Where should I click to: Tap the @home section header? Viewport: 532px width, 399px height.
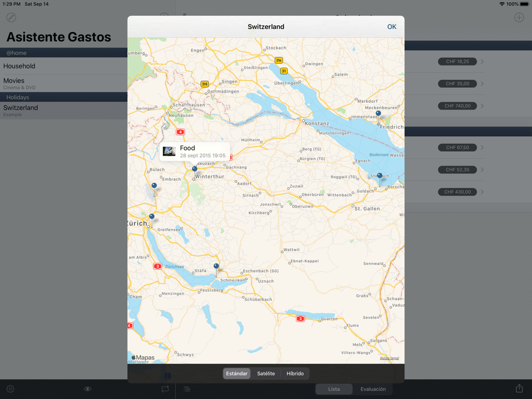tap(64, 53)
